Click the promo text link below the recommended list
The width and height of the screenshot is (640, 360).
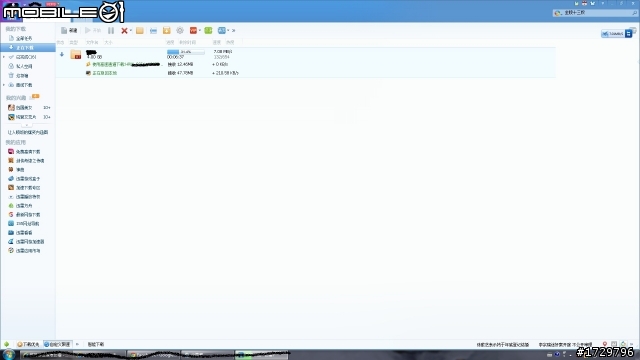(x=28, y=133)
